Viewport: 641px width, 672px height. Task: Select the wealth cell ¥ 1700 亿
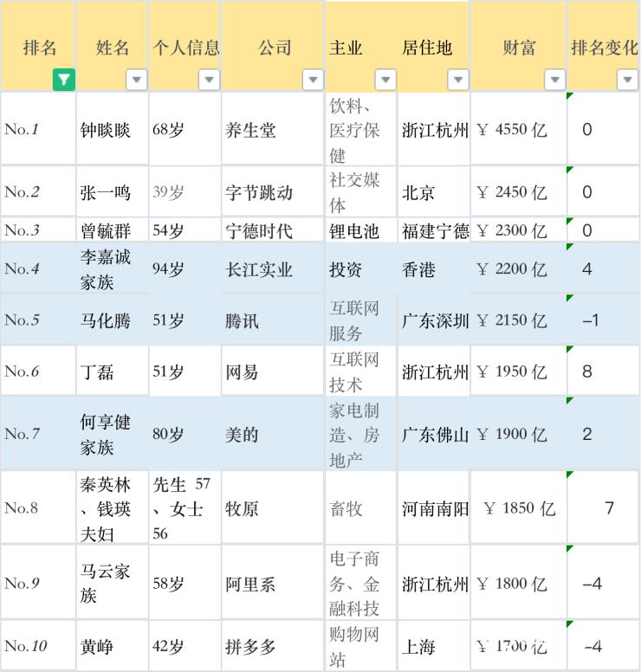519,645
